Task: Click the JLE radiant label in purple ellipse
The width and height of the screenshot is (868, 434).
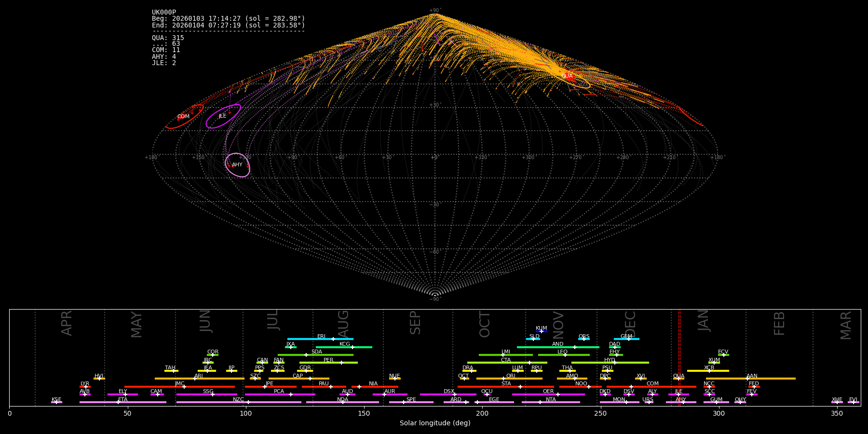Action: tap(222, 116)
